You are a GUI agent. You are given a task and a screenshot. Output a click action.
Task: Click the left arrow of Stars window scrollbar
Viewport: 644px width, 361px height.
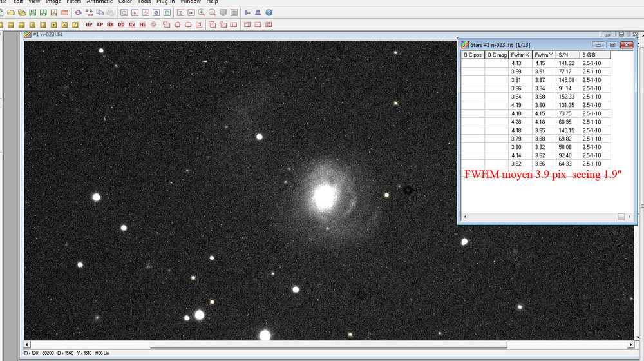point(465,217)
